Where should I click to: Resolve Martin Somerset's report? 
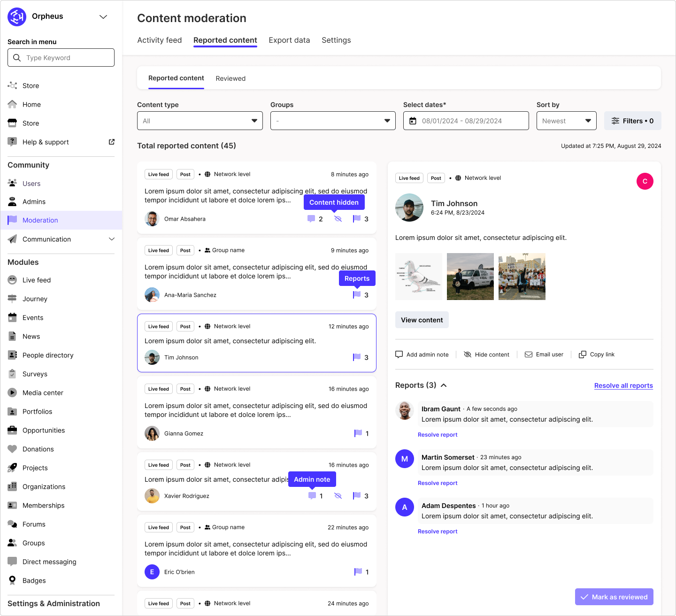(438, 483)
